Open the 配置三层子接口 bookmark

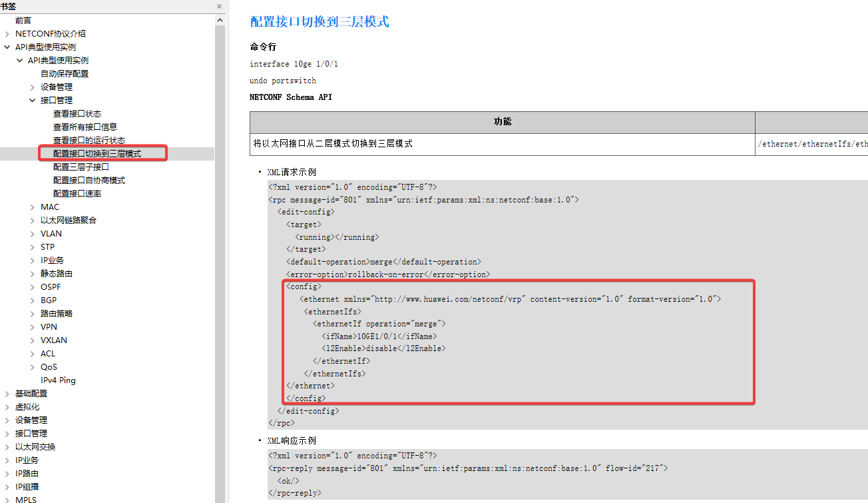click(x=81, y=167)
